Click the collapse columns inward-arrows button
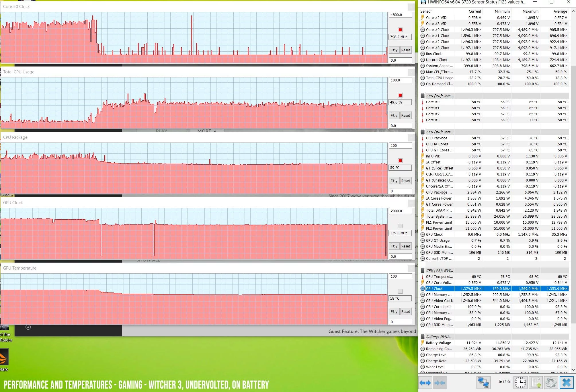 tap(440, 383)
